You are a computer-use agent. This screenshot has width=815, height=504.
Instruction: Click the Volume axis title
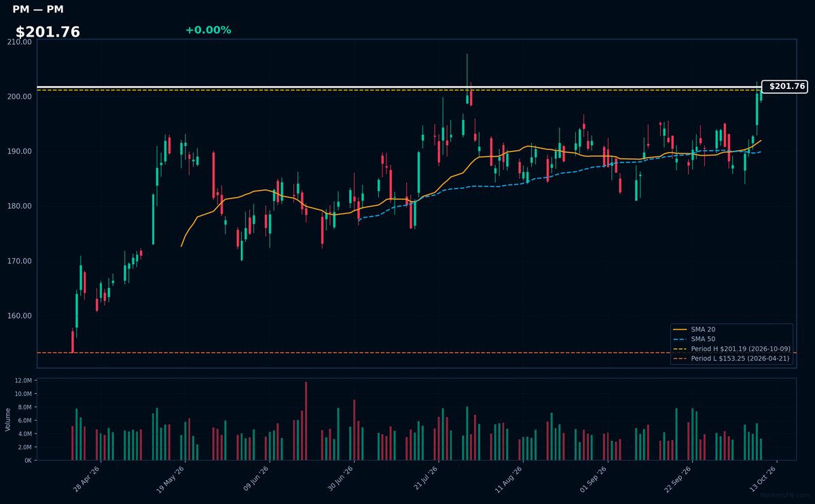pyautogui.click(x=8, y=419)
